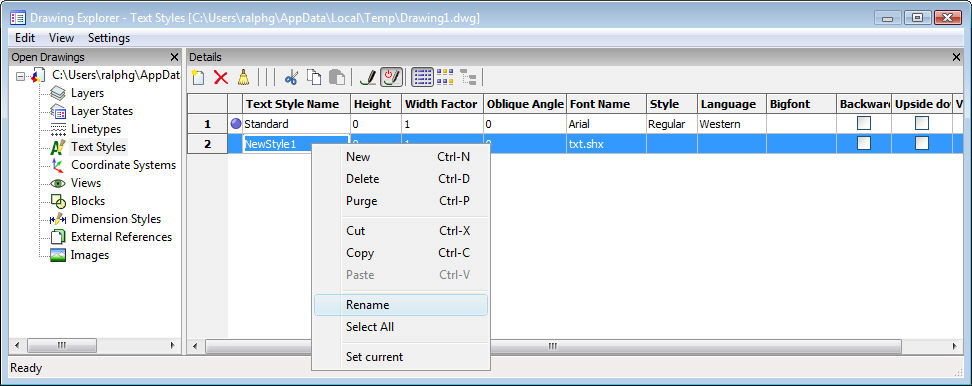Close the Open Drawings panel
Image resolution: width=972 pixels, height=386 pixels.
coord(174,57)
